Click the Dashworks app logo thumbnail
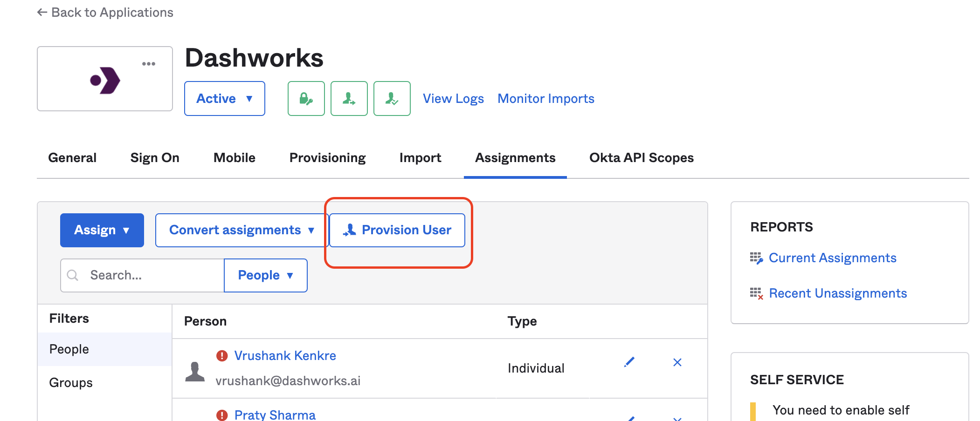The width and height of the screenshot is (980, 421). [105, 80]
